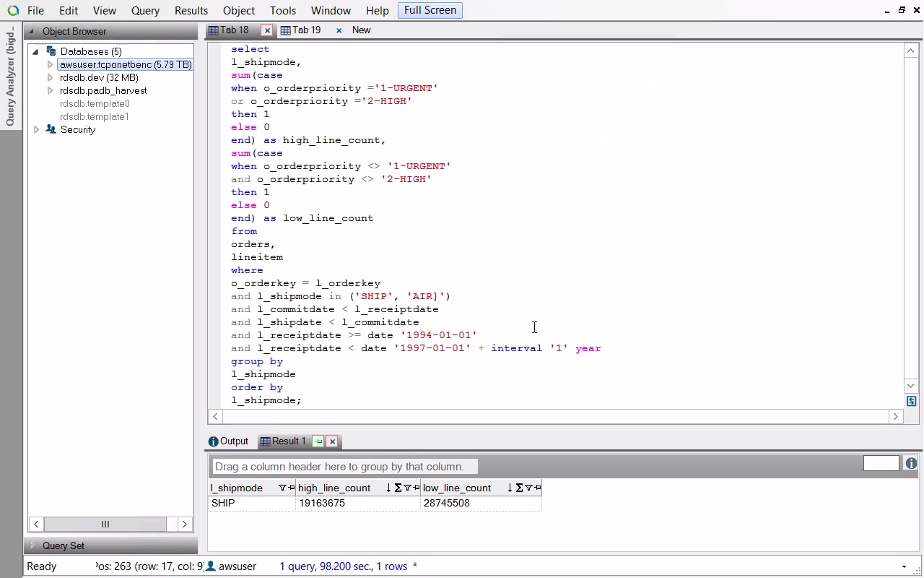Click the split editor icon below vertical scrollbar

click(911, 402)
